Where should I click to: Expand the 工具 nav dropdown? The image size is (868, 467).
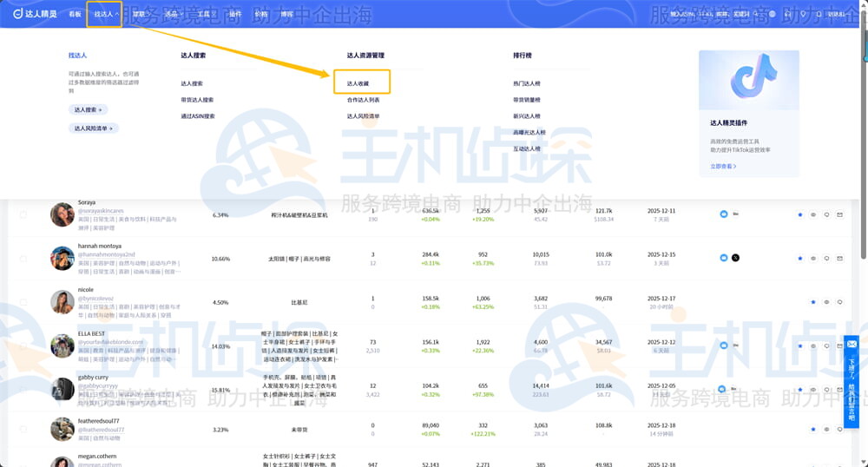(206, 14)
